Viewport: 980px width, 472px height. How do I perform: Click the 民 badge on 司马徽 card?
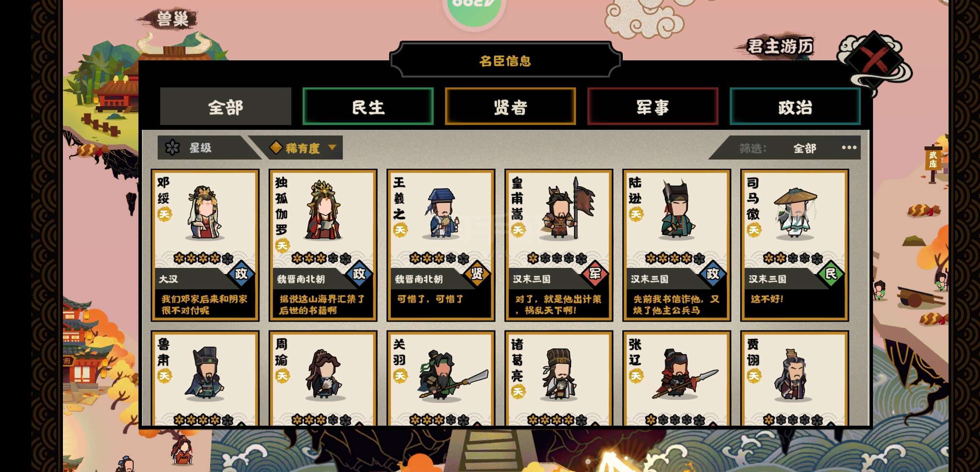[831, 274]
